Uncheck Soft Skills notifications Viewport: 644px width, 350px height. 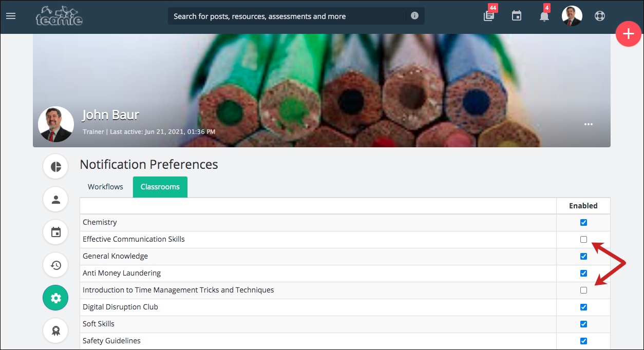(583, 324)
